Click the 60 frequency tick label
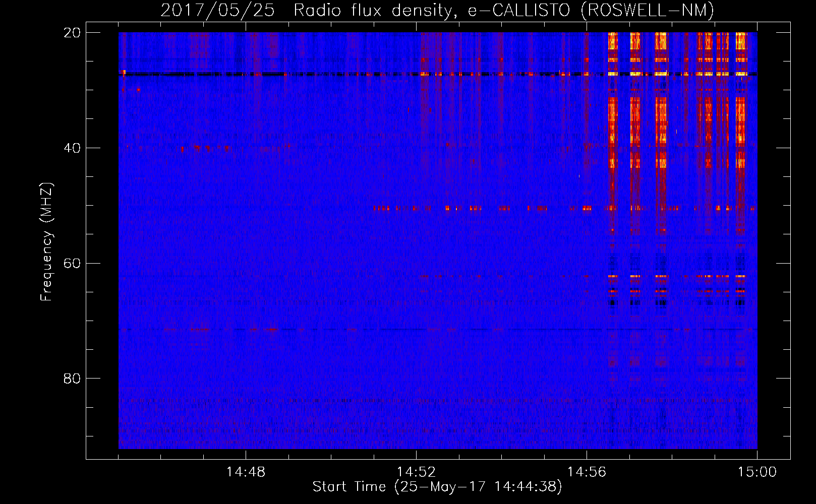This screenshot has height=504, width=816. (72, 263)
